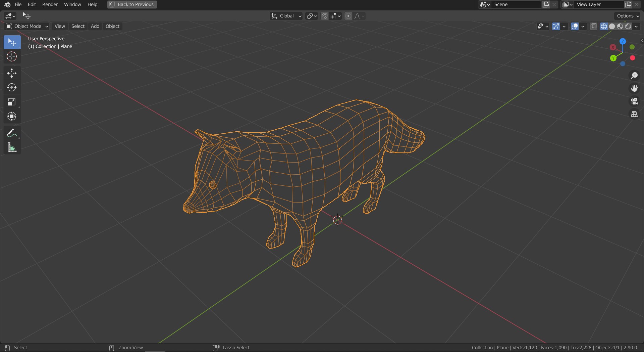Screen dimensions: 644x352
Task: Click the tool settings select-box icon in header
Action: coord(26,16)
